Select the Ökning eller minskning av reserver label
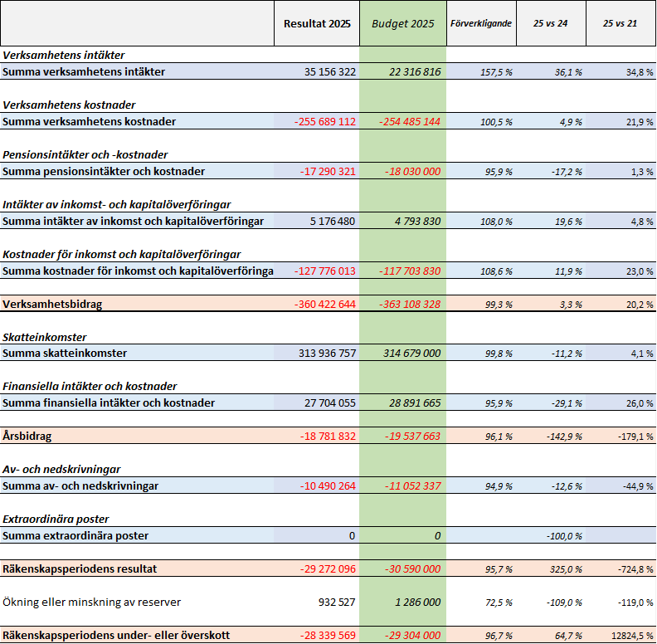The height and width of the screenshot is (644, 657). pyautogui.click(x=92, y=602)
